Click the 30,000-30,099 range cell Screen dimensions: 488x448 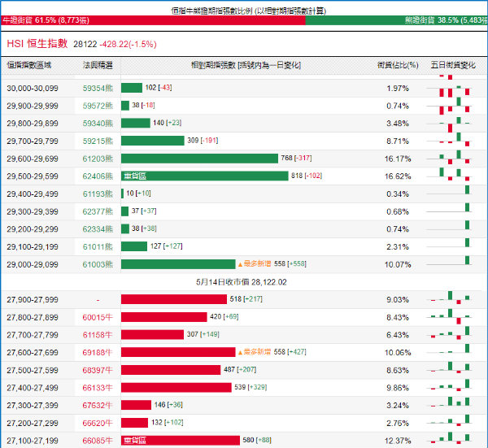[x=33, y=89]
